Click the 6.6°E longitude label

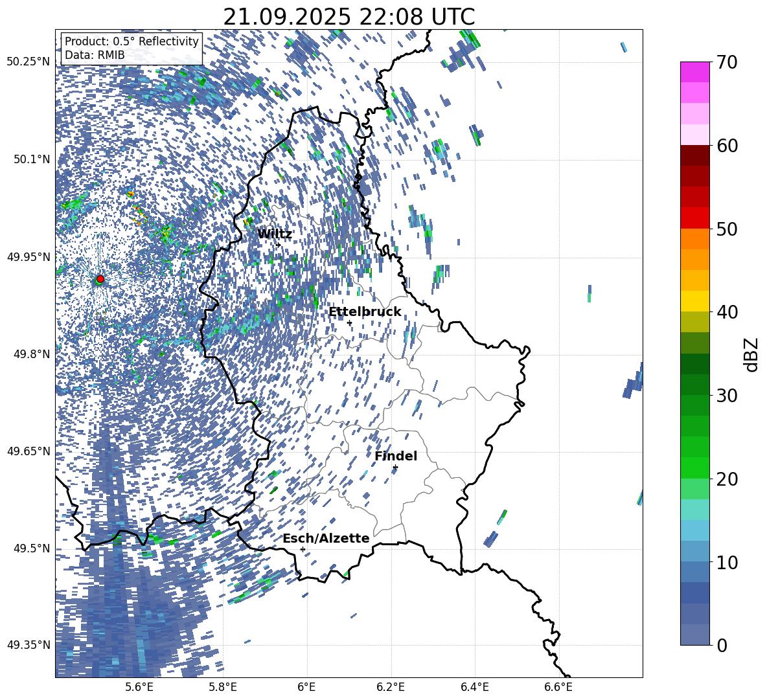(558, 687)
